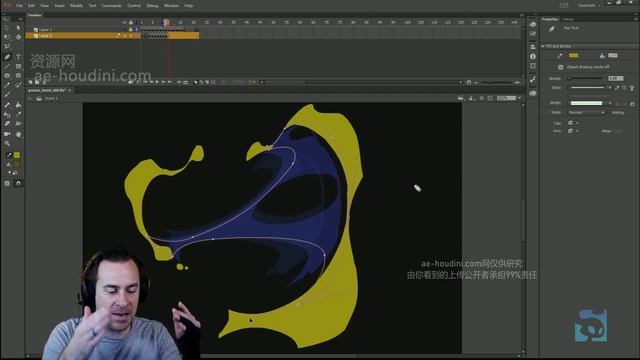Create a new layer in the timeline
This screenshot has height=360, width=640.
pyautogui.click(x=30, y=82)
